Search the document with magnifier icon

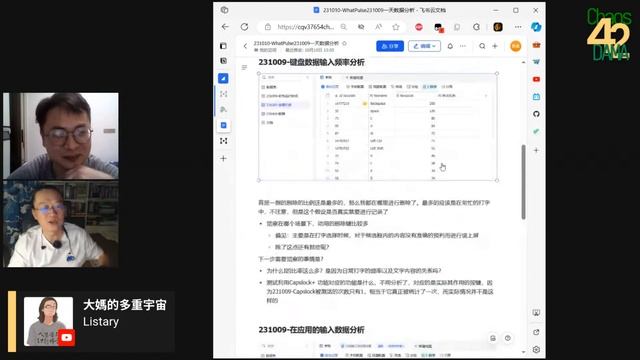click(482, 46)
